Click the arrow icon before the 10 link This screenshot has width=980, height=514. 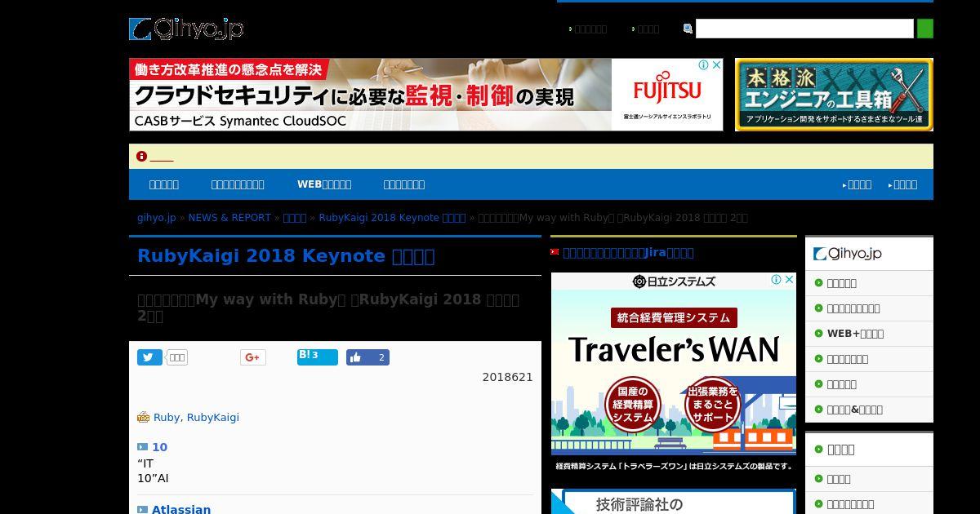pyautogui.click(x=142, y=447)
